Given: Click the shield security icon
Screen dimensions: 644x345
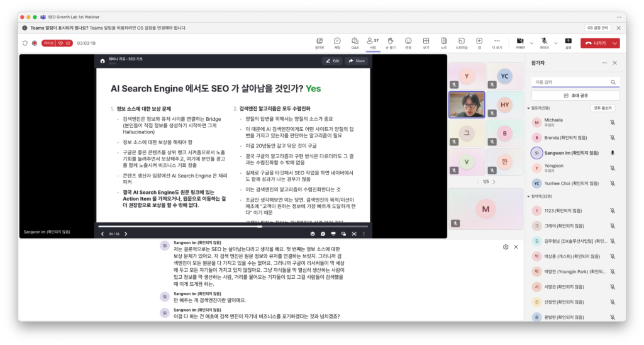Looking at the screenshot, I should click(x=25, y=43).
